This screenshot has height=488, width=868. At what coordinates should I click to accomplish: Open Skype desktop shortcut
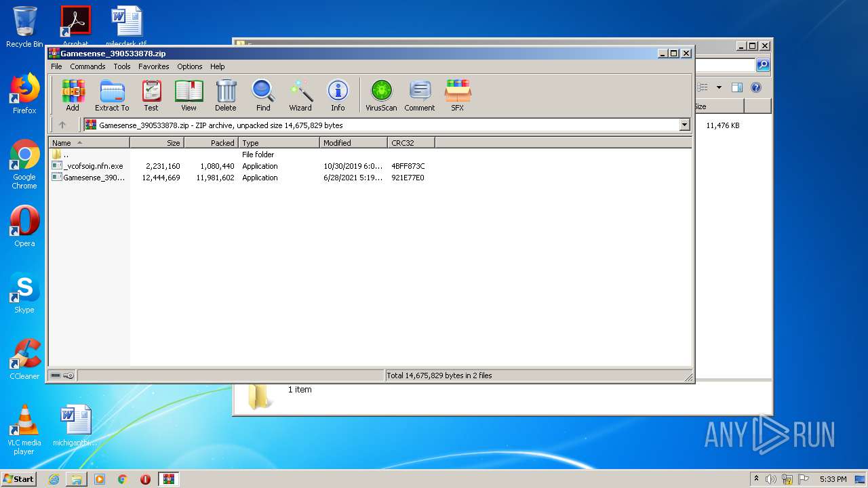(24, 293)
